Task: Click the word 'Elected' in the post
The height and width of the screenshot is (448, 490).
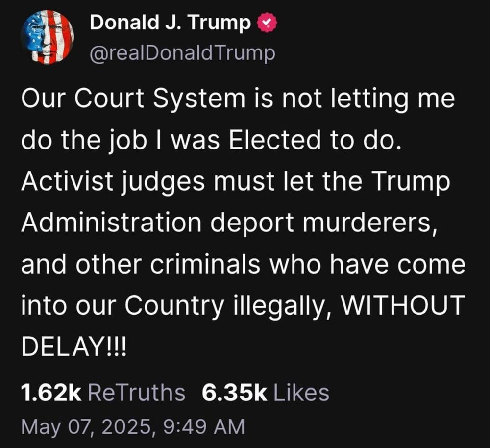Action: [275, 139]
